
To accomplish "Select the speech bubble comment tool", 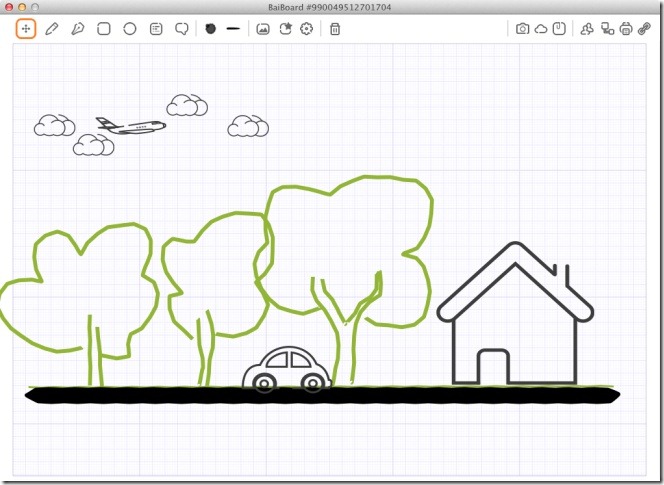I will coord(182,29).
